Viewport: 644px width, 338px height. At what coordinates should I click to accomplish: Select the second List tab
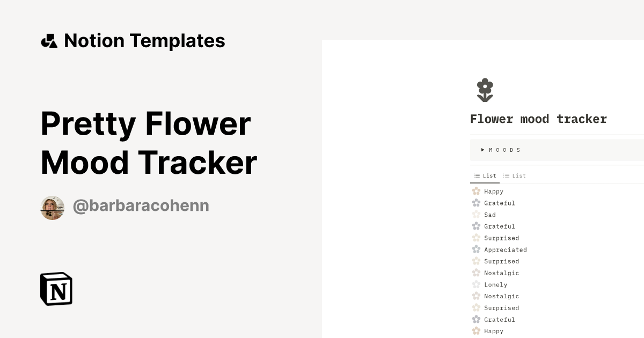pyautogui.click(x=514, y=175)
